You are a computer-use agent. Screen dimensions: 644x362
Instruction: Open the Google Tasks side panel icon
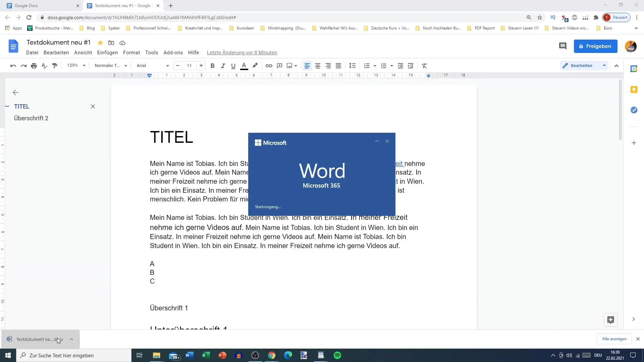tap(634, 110)
